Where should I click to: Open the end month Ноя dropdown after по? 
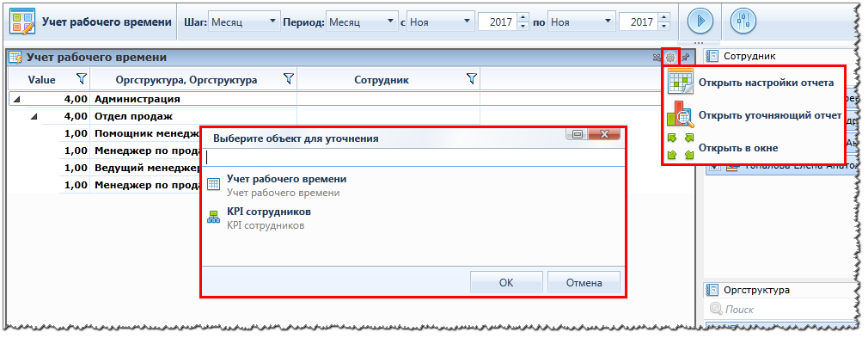(x=608, y=22)
